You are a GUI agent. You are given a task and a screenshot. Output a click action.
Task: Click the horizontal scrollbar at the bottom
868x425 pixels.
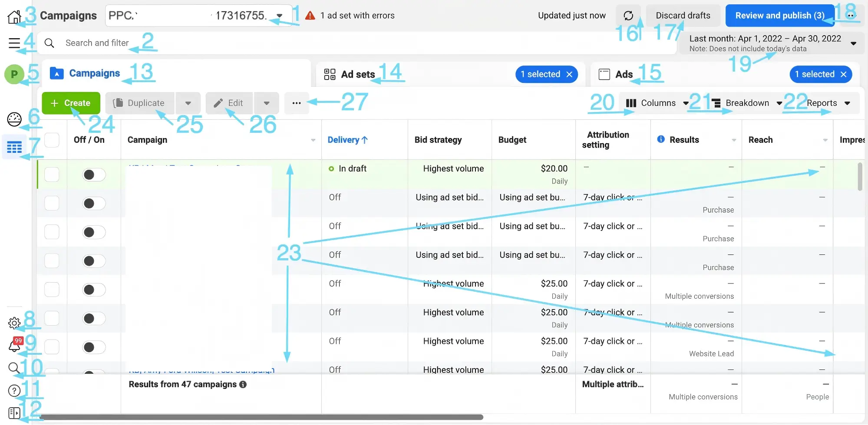(261, 417)
